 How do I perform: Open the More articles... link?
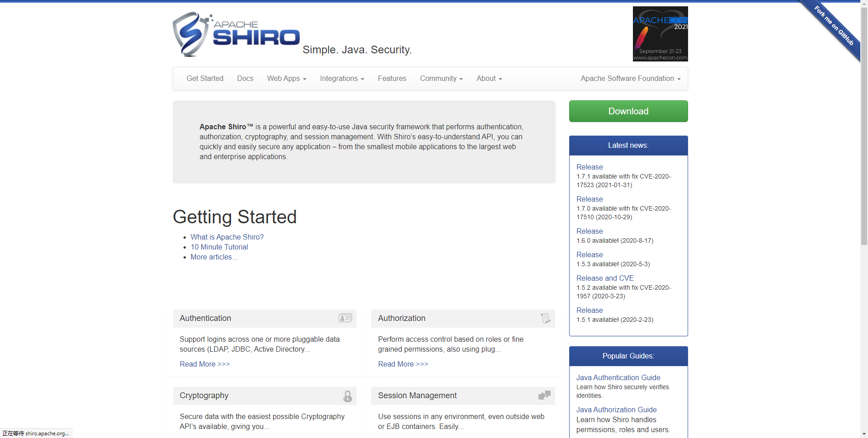click(x=214, y=257)
